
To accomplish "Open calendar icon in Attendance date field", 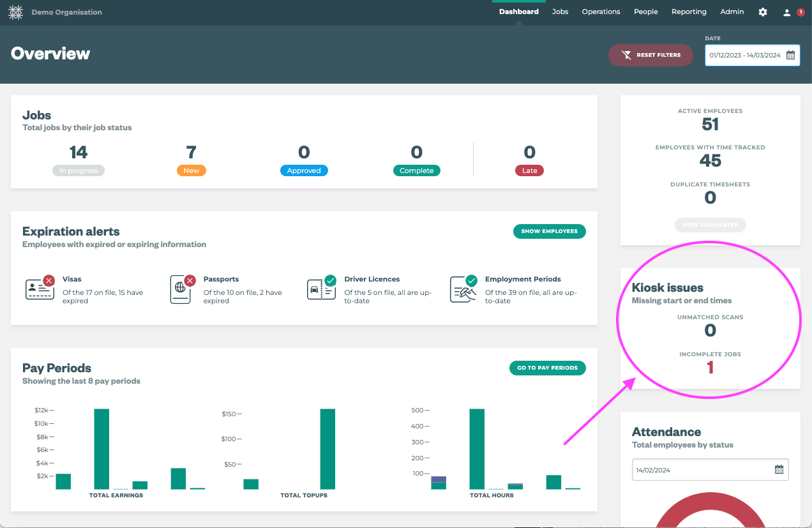I will coord(779,470).
